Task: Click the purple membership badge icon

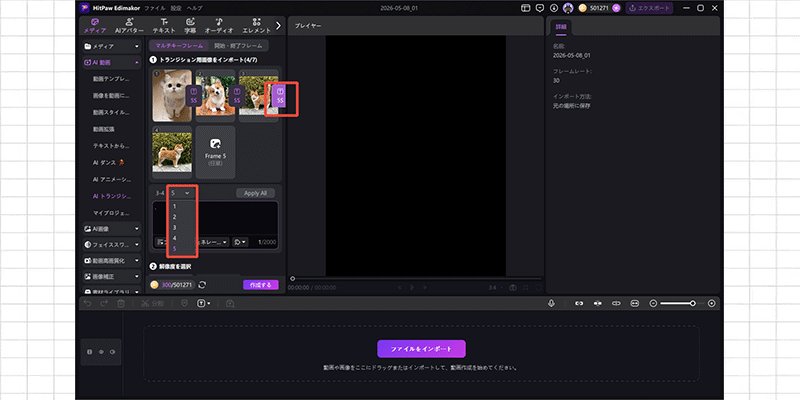Action: pos(616,8)
